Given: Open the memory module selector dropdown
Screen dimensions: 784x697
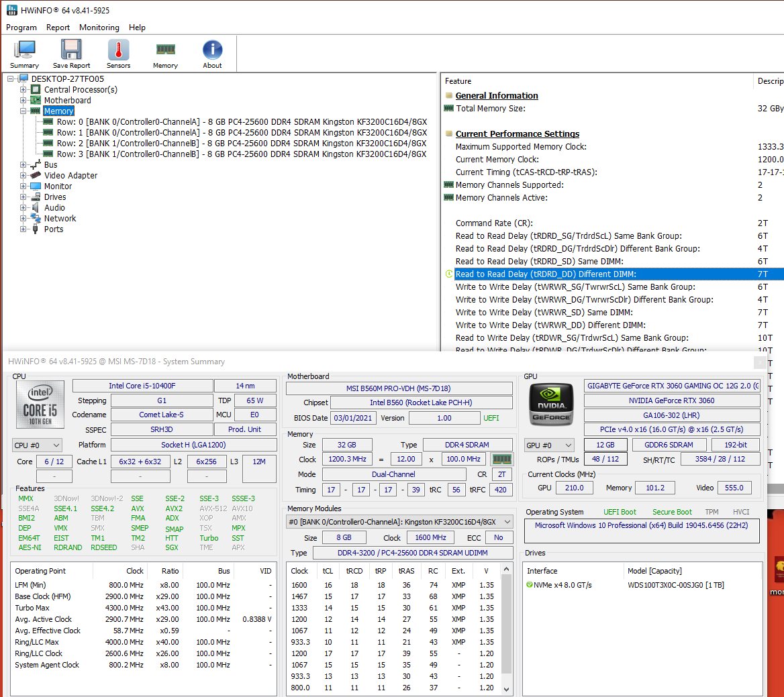Looking at the screenshot, I should tap(399, 522).
